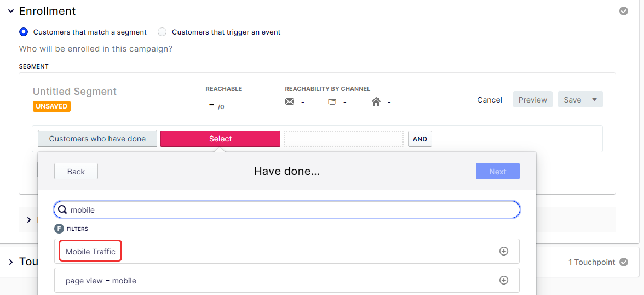Click the search magnifier icon
This screenshot has width=644, height=295.
pos(62,210)
